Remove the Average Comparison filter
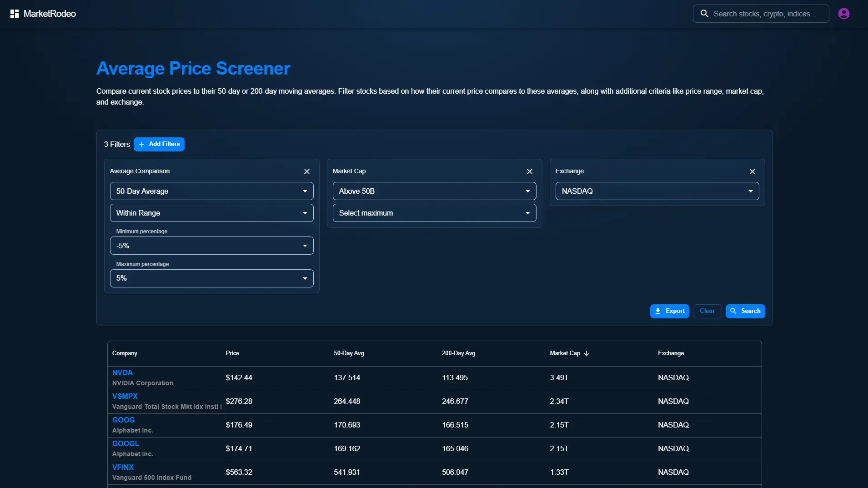The width and height of the screenshot is (868, 488). [x=307, y=171]
